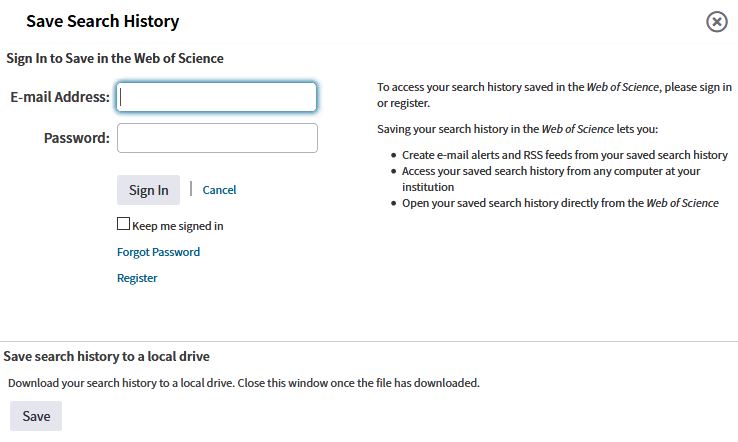
Task: Click the Create e-mail alerts and RSS feeds bullet
Action: point(564,155)
